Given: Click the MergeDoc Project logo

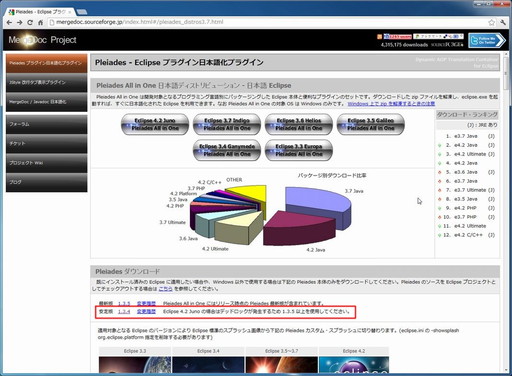Looking at the screenshot, I should pyautogui.click(x=42, y=40).
